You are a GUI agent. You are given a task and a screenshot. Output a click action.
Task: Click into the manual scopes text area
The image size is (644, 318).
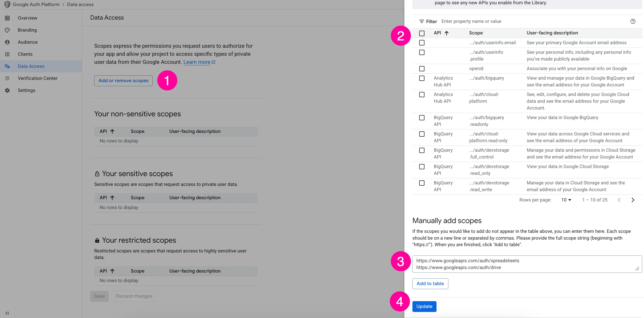point(527,264)
